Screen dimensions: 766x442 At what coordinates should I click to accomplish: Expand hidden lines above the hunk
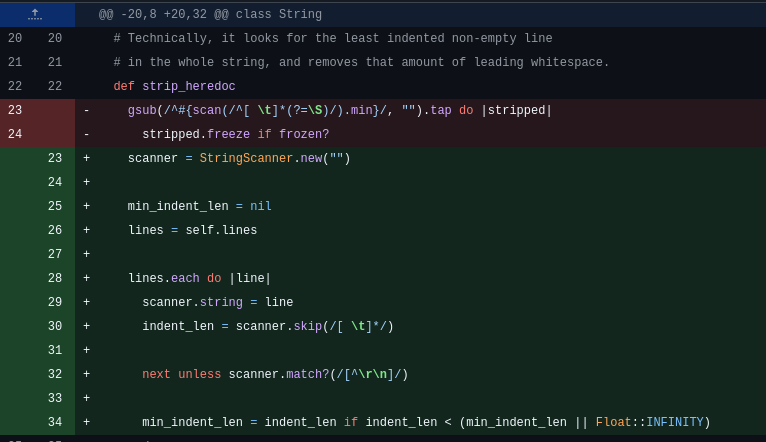(x=35, y=14)
